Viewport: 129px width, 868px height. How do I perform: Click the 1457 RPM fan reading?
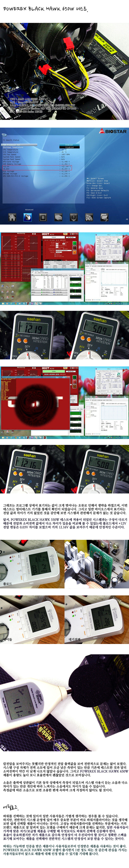[65, 154]
